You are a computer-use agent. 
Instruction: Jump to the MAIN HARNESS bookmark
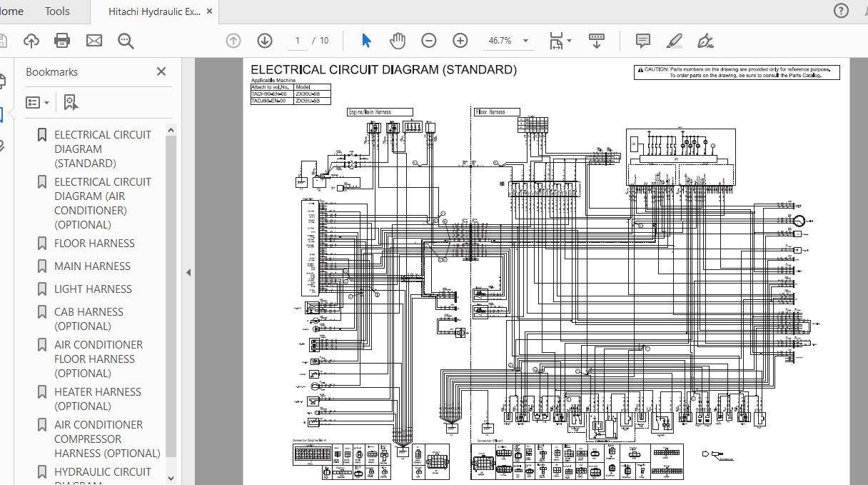tap(92, 266)
